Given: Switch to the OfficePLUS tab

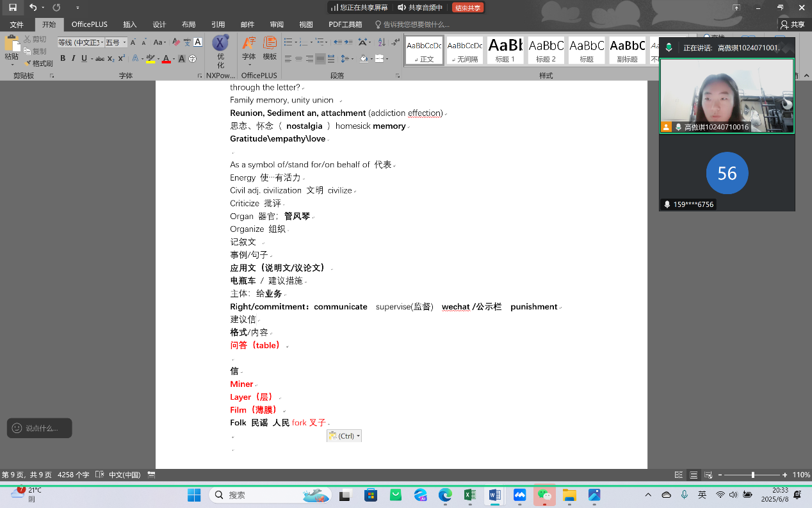Looking at the screenshot, I should click(x=90, y=24).
